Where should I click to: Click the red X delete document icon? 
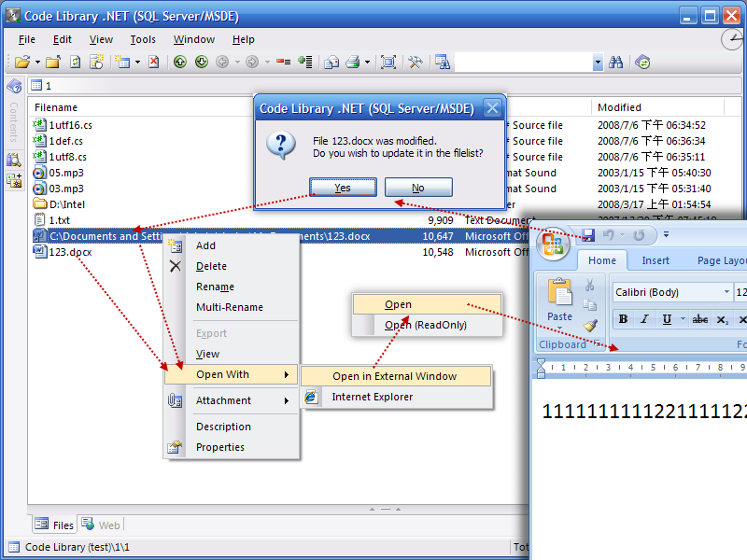coord(153,62)
